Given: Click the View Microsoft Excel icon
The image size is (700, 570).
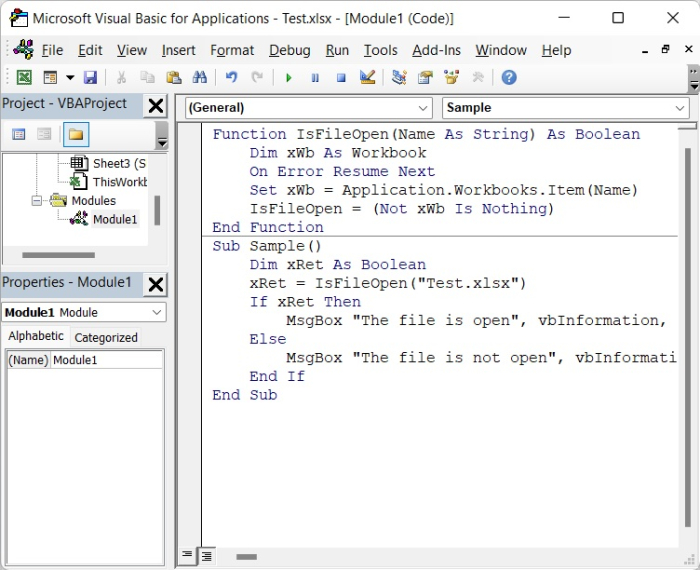Looking at the screenshot, I should point(24,77).
